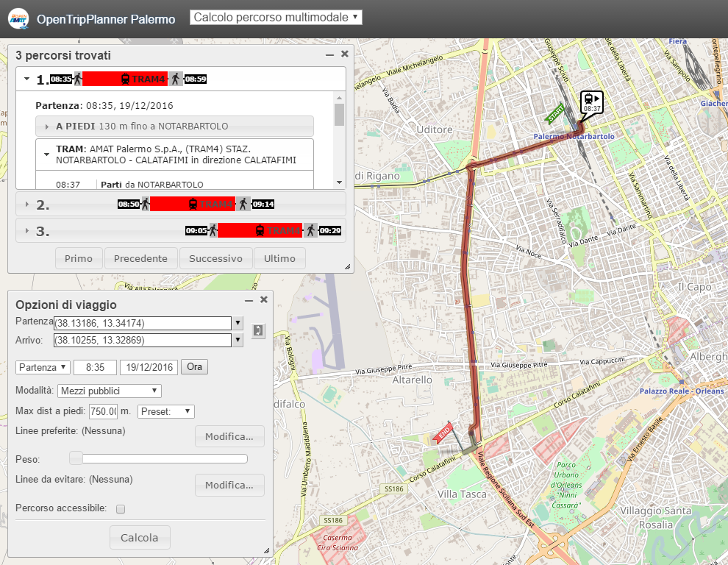Minimize the Opzioni di viaggio panel
Viewport: 728px width, 565px height.
click(249, 301)
